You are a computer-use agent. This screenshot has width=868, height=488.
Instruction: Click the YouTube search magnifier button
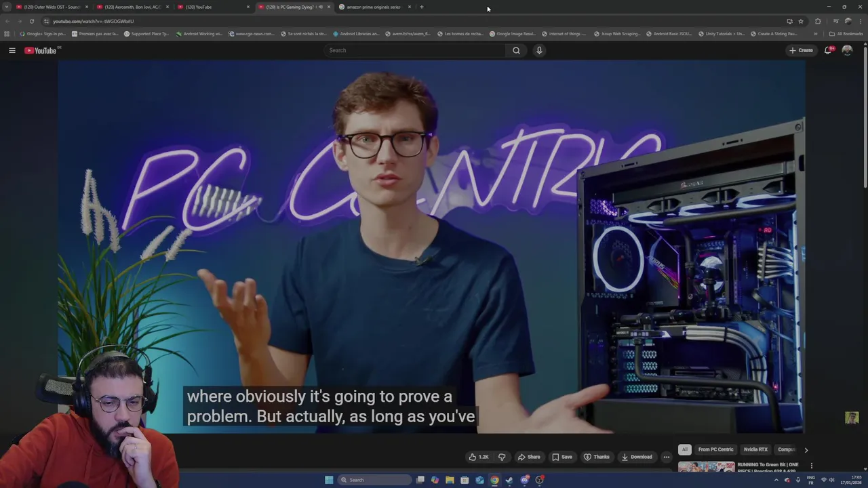click(x=516, y=50)
